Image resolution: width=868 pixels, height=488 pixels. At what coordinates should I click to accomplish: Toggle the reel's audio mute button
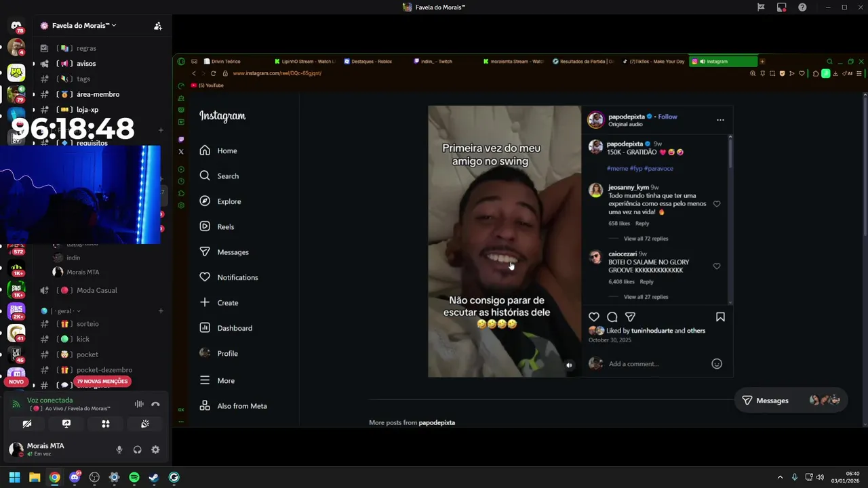[570, 365]
